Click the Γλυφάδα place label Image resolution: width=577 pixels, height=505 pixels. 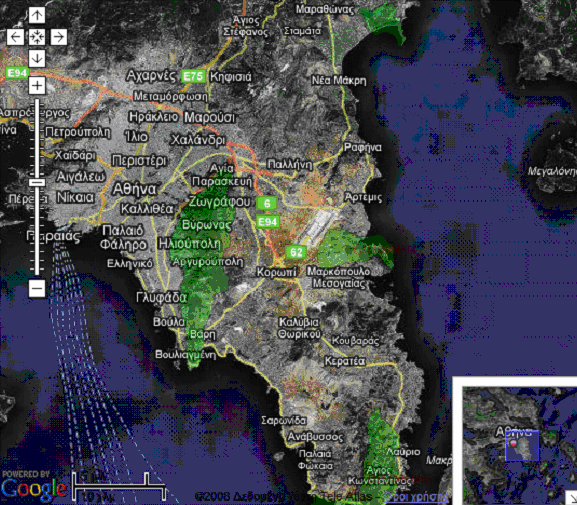[162, 297]
